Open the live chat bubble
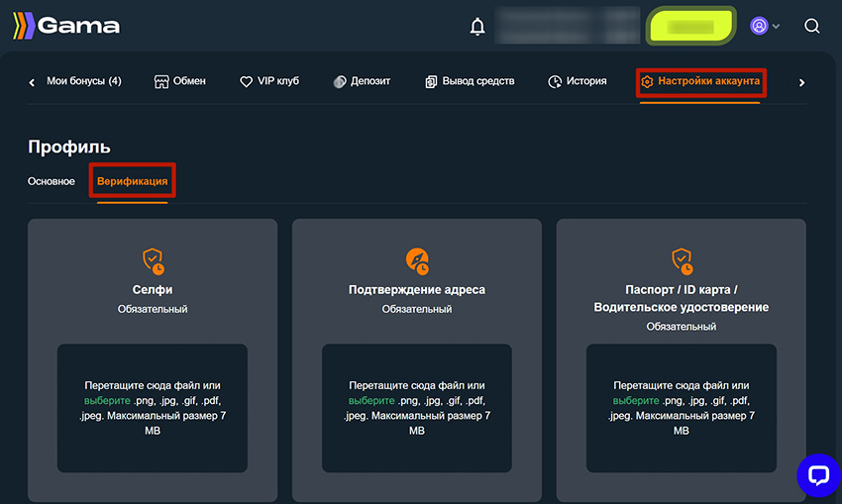 [818, 475]
